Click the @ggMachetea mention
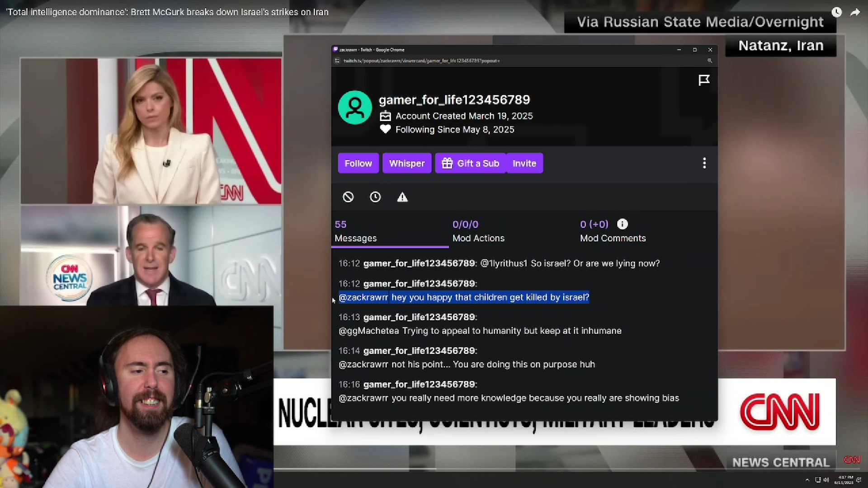Image resolution: width=868 pixels, height=488 pixels. [x=369, y=331]
